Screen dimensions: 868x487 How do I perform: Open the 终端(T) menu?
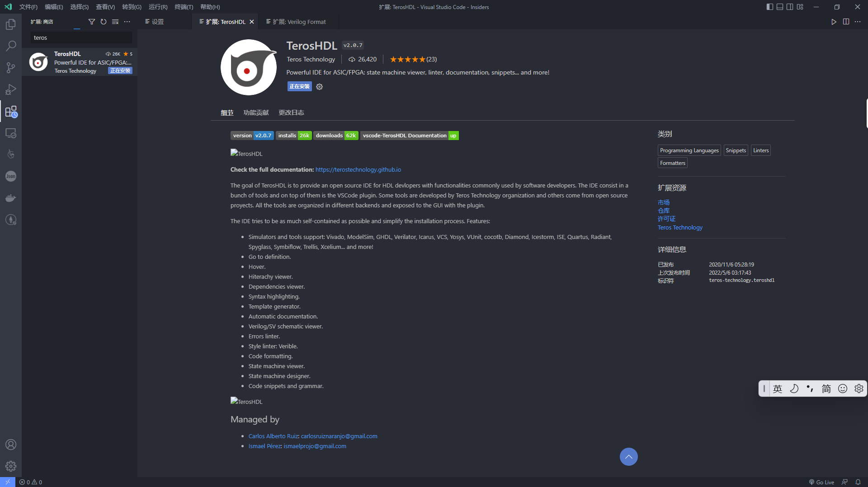coord(184,7)
